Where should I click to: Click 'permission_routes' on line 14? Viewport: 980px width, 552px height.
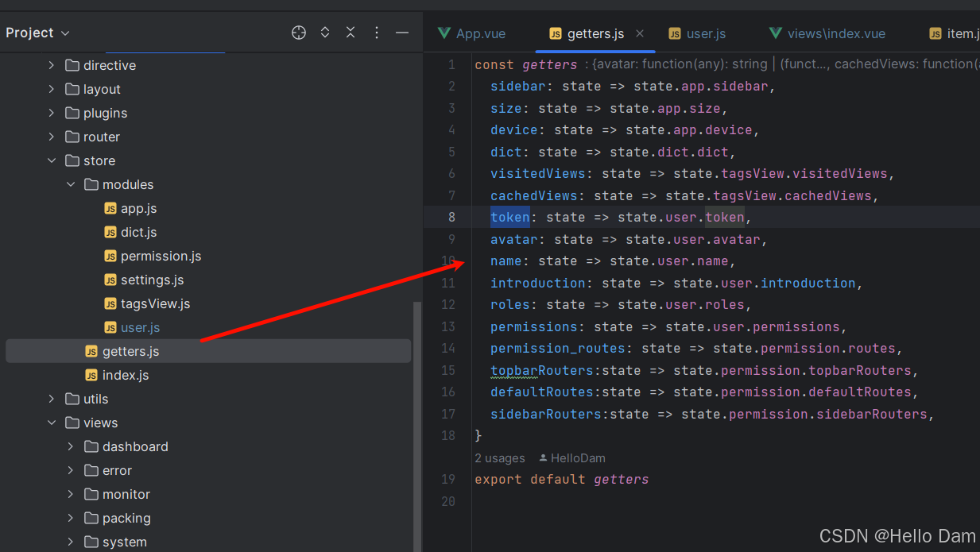[x=558, y=348]
